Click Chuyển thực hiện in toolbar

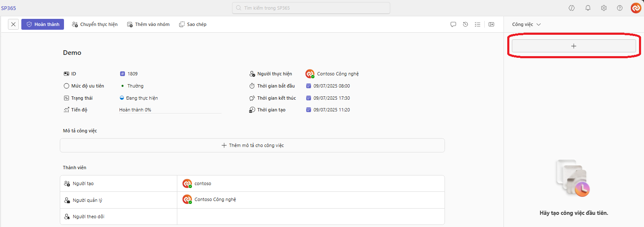[95, 24]
